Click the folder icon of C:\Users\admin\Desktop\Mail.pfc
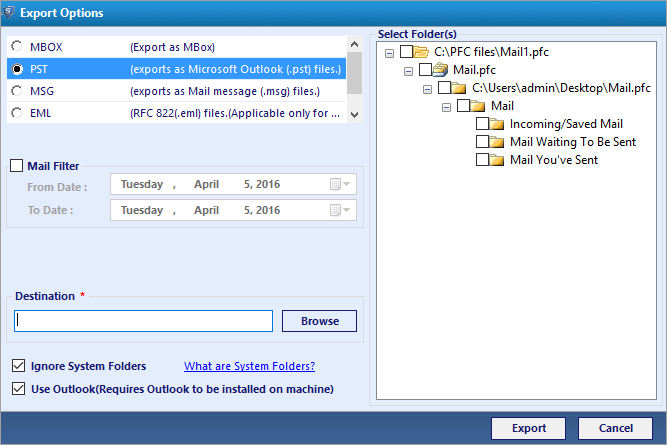This screenshot has width=667, height=445. (459, 88)
